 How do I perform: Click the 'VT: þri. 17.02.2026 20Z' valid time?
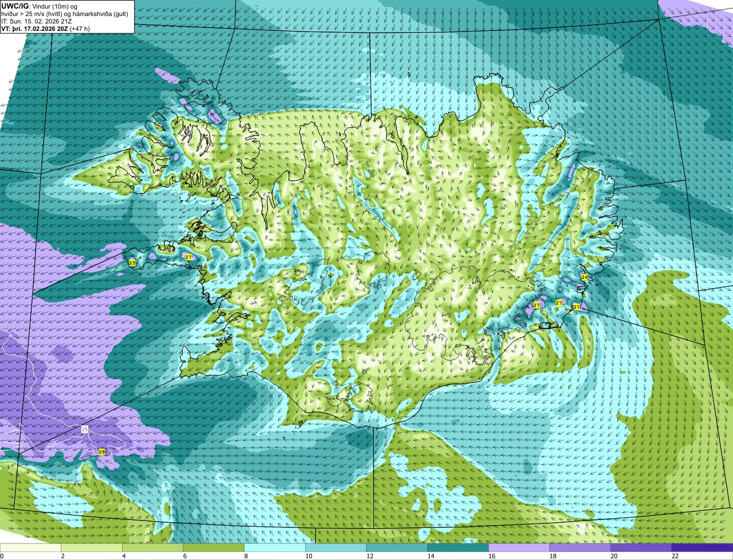pos(34,29)
